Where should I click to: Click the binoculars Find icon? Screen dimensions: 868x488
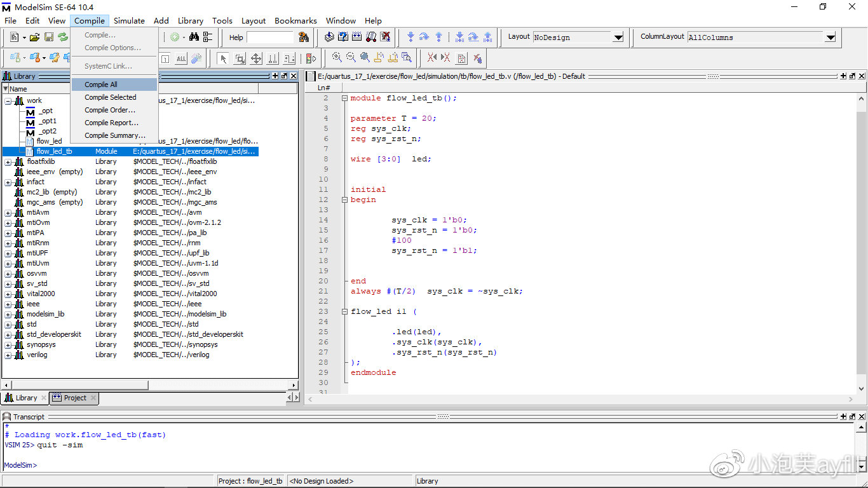tap(194, 37)
